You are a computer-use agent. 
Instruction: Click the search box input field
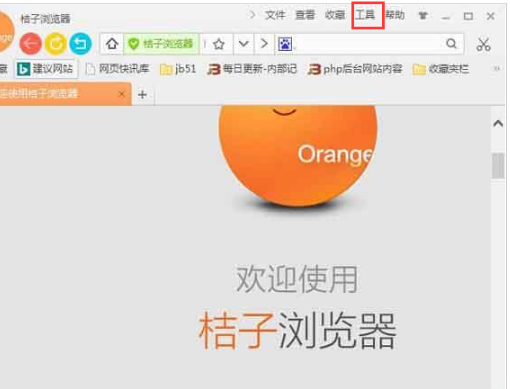[x=368, y=44]
